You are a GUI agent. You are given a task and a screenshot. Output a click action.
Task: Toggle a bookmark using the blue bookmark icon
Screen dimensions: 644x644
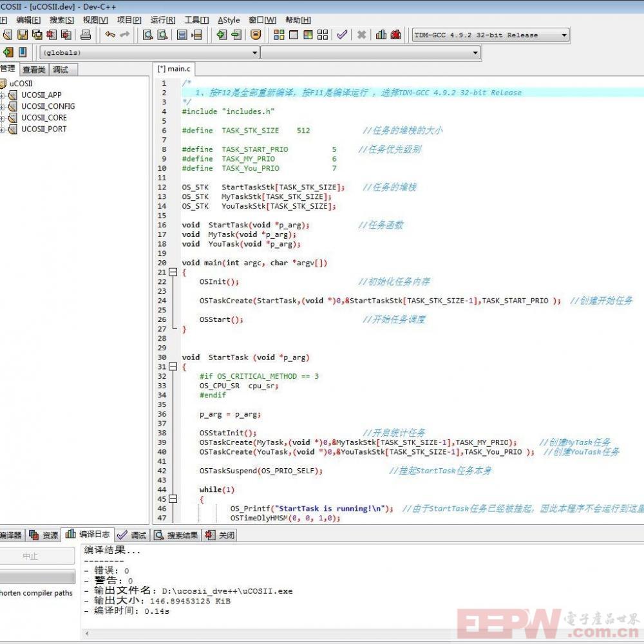point(23,52)
